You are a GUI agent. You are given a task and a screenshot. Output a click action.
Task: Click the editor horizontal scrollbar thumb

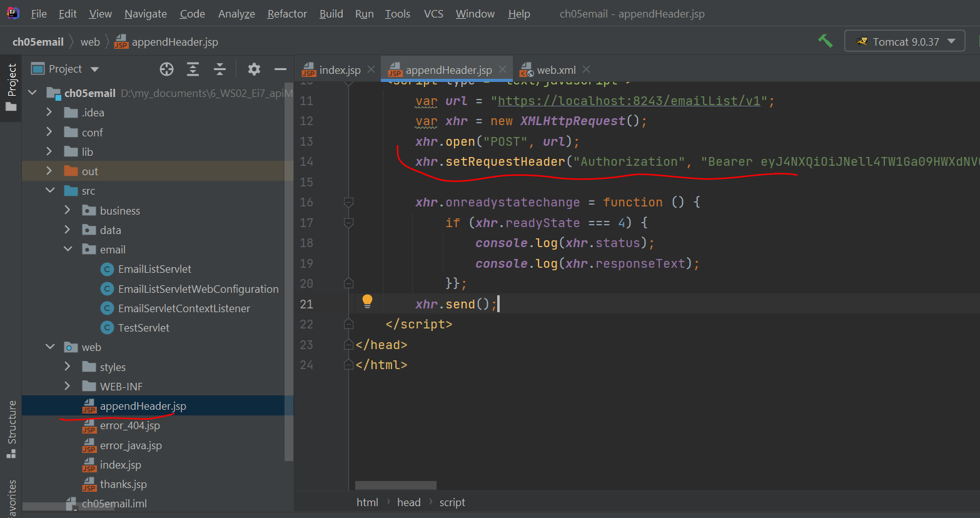(x=396, y=485)
